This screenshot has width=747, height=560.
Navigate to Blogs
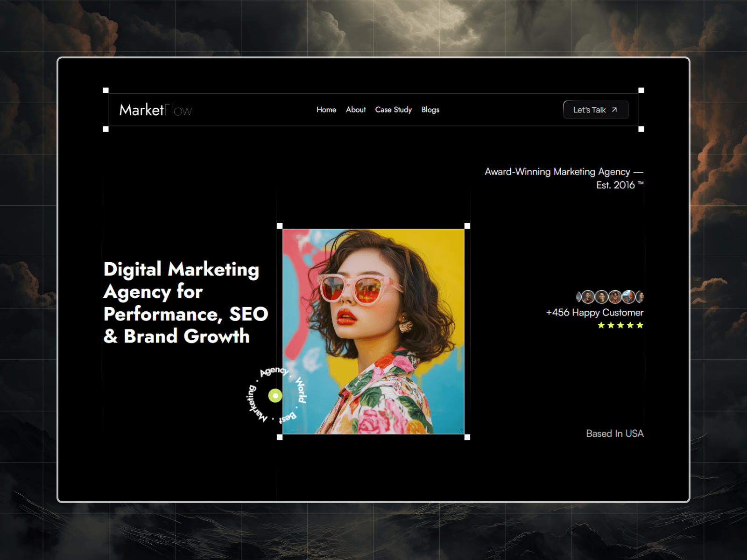[430, 110]
